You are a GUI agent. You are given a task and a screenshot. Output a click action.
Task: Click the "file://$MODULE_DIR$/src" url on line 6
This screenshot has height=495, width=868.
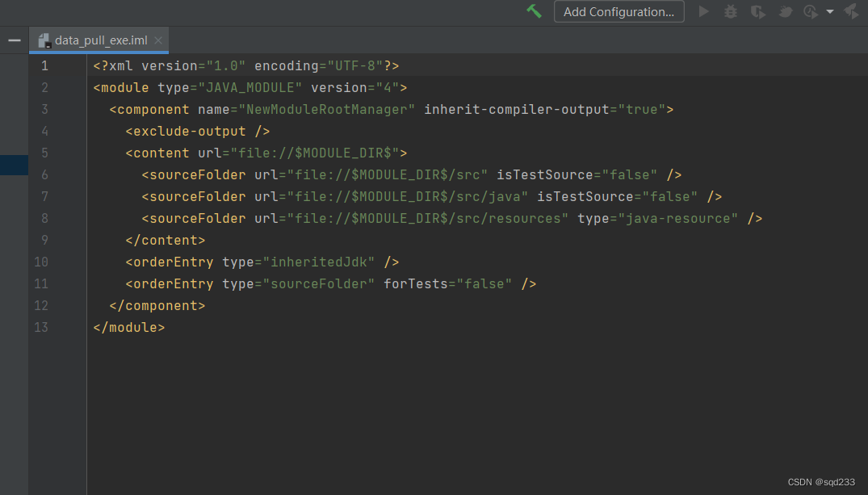[x=388, y=175]
